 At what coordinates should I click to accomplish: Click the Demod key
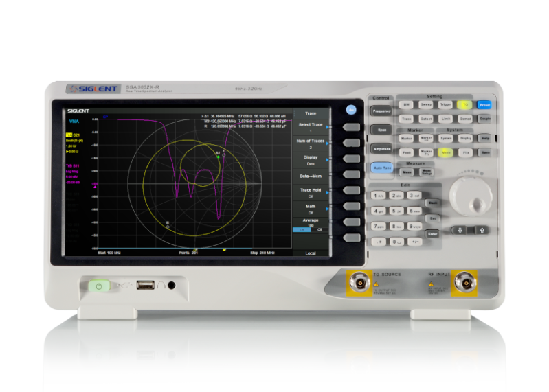(465, 119)
